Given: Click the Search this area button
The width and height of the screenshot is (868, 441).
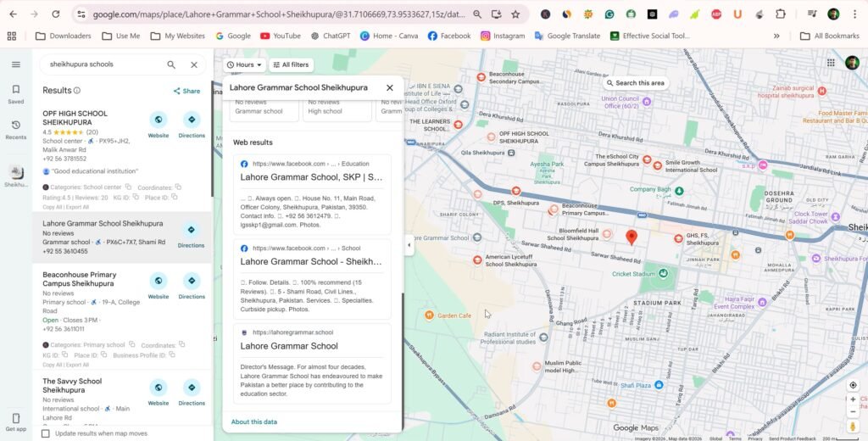Looking at the screenshot, I should click(x=635, y=83).
